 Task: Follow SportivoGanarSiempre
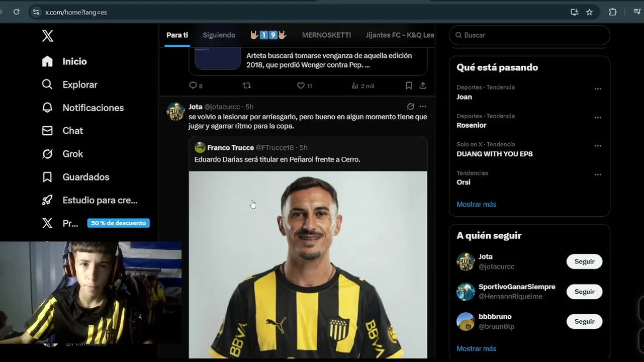(584, 292)
